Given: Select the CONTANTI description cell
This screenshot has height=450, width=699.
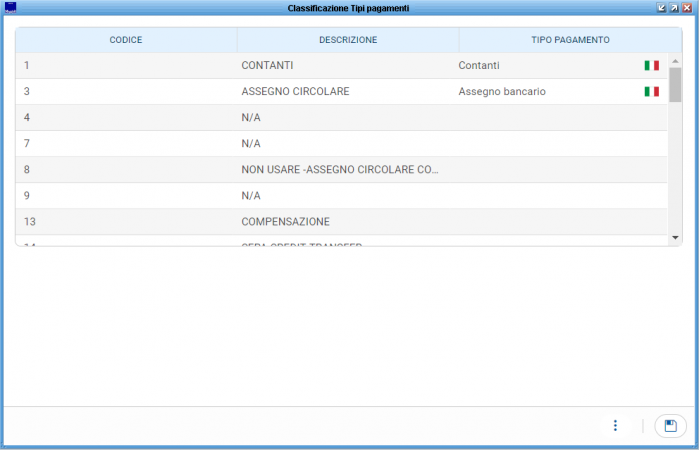Looking at the screenshot, I should pos(267,66).
